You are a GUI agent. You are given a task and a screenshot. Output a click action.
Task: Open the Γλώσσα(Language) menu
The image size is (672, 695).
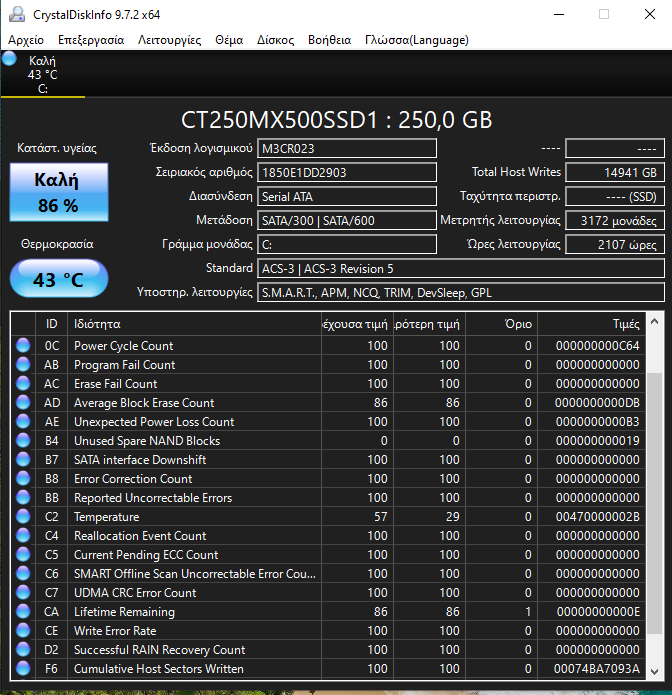(416, 40)
